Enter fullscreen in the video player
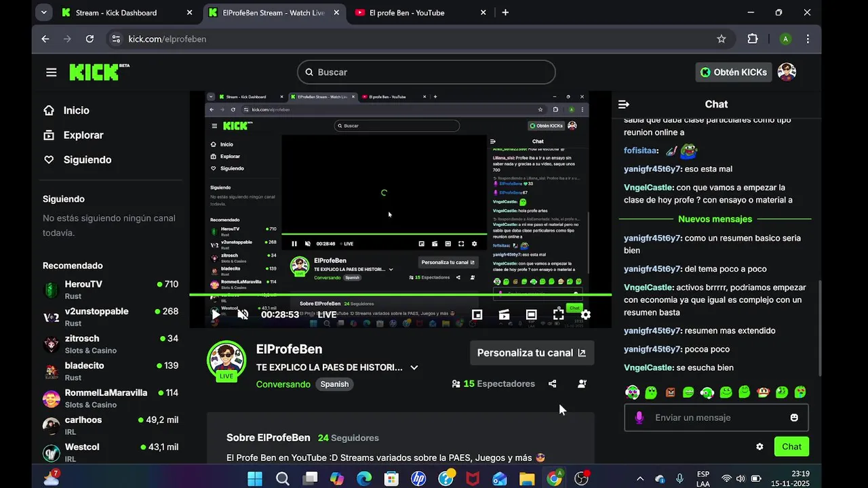 558,314
